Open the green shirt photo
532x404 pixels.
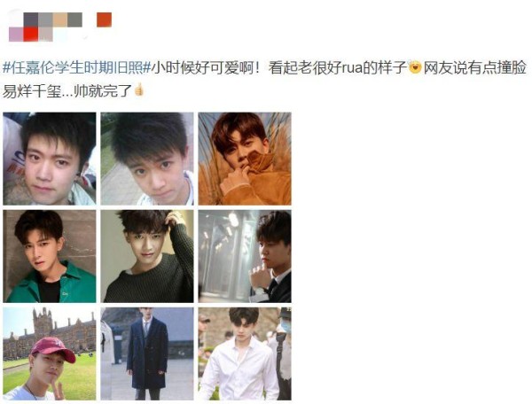[x=50, y=256]
